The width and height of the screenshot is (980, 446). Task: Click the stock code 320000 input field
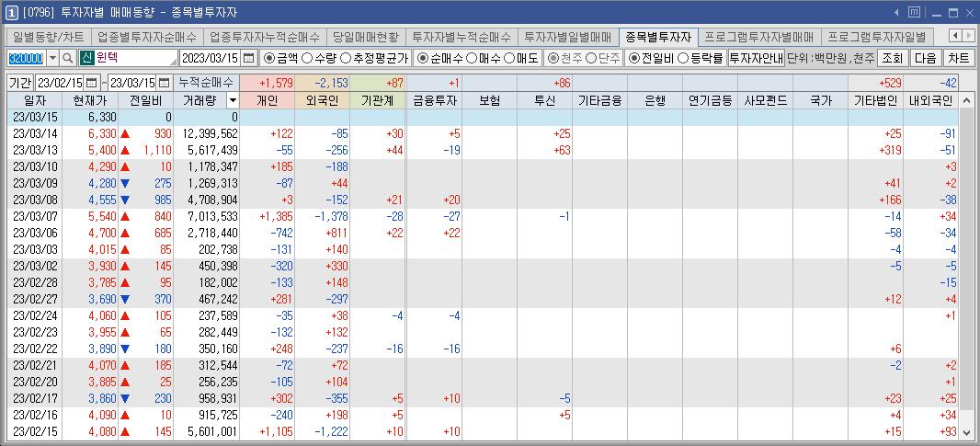click(x=27, y=58)
